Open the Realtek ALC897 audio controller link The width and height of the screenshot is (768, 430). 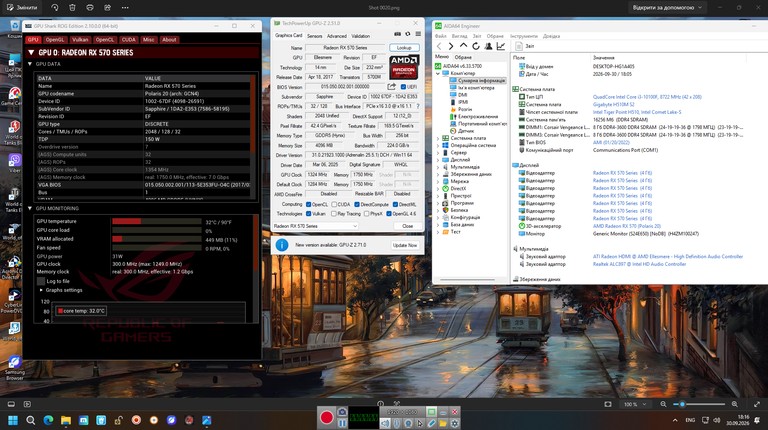(639, 264)
